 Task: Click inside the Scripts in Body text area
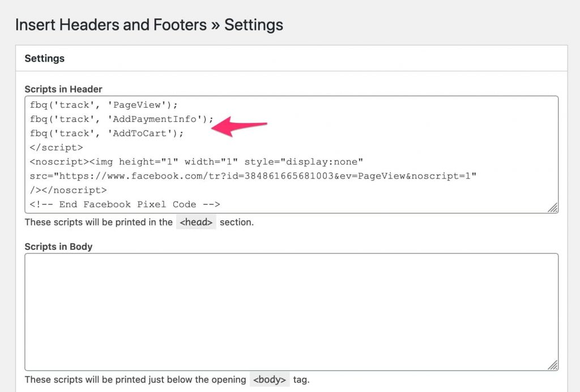(291, 312)
